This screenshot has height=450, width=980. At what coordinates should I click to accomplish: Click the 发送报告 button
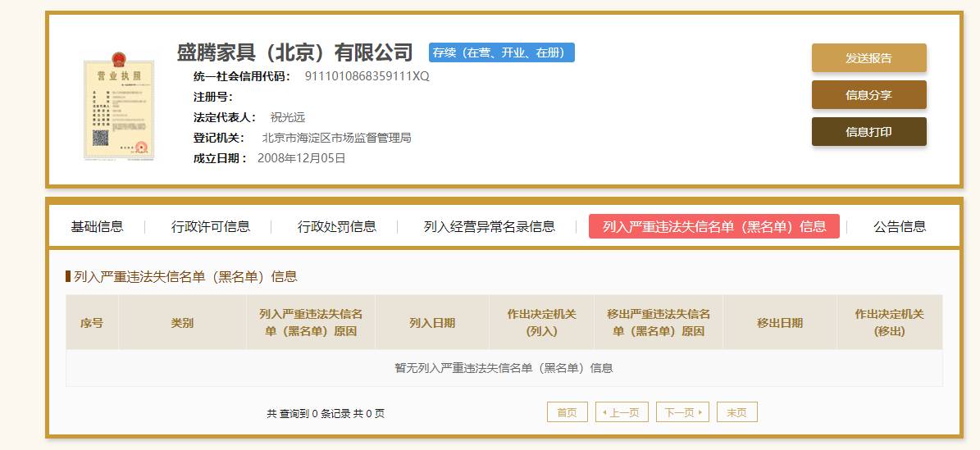tap(868, 58)
